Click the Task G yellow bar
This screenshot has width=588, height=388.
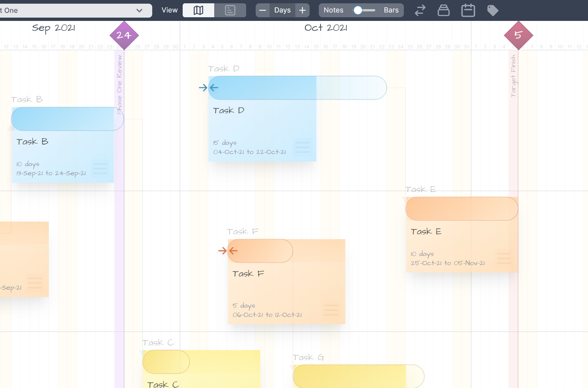(x=358, y=376)
